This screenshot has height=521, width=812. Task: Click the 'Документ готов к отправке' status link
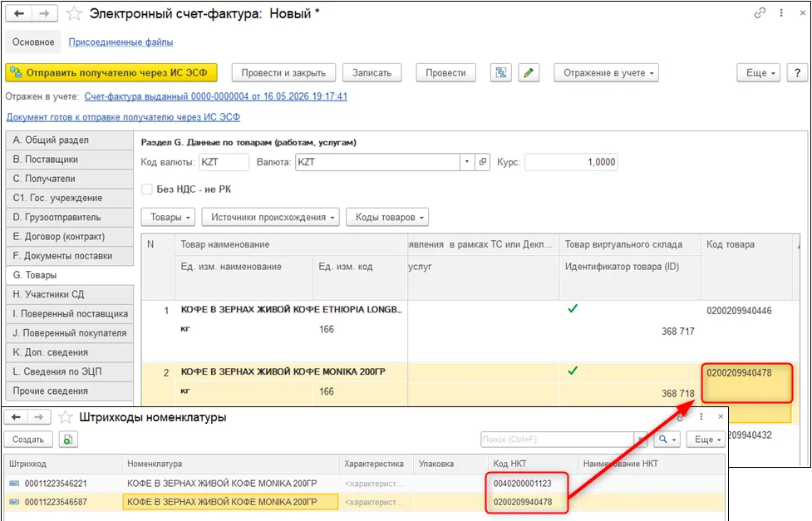tap(123, 117)
